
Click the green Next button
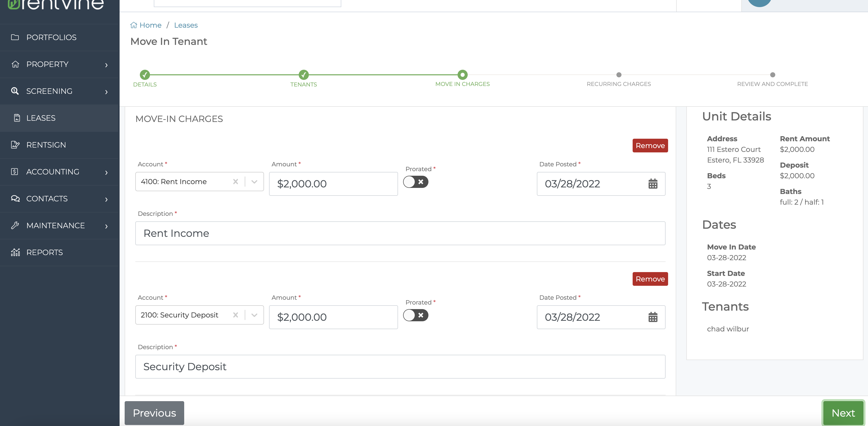pos(843,413)
